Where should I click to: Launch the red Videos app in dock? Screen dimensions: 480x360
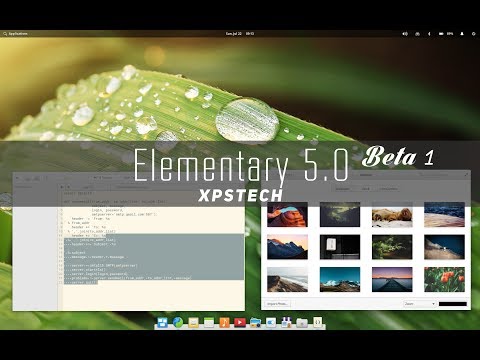(x=240, y=322)
